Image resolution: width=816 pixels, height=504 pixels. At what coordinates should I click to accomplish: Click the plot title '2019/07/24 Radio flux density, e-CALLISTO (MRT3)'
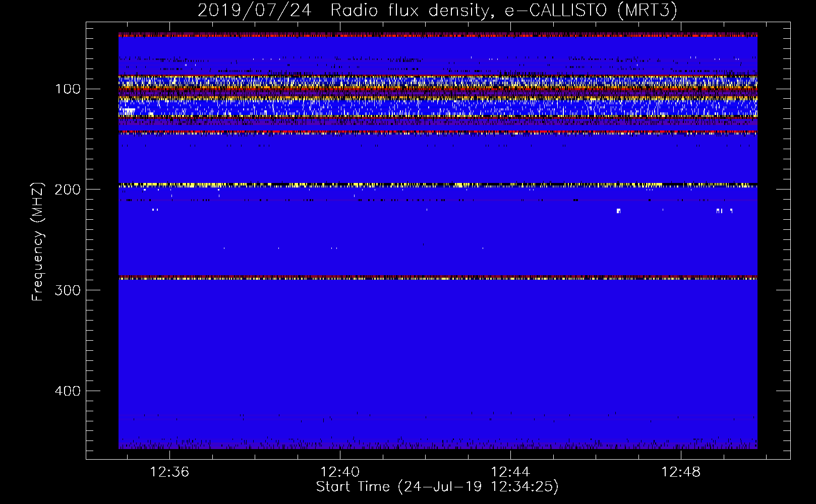click(437, 11)
